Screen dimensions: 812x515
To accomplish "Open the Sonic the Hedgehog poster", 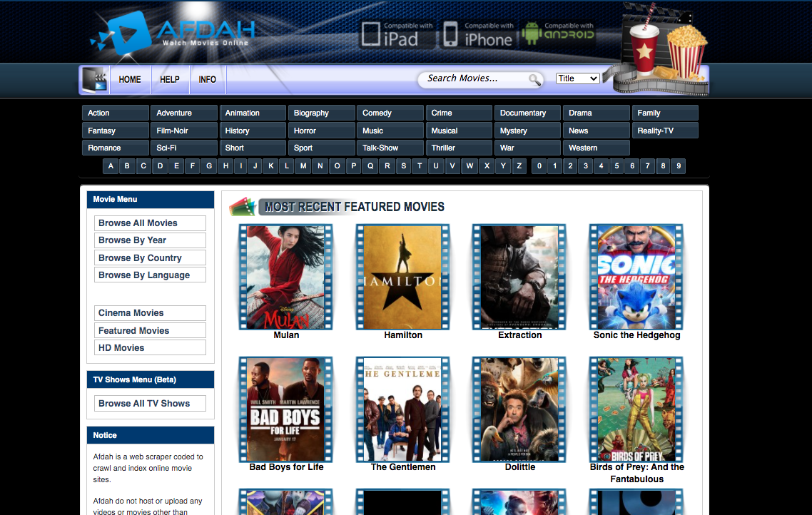I will (636, 277).
